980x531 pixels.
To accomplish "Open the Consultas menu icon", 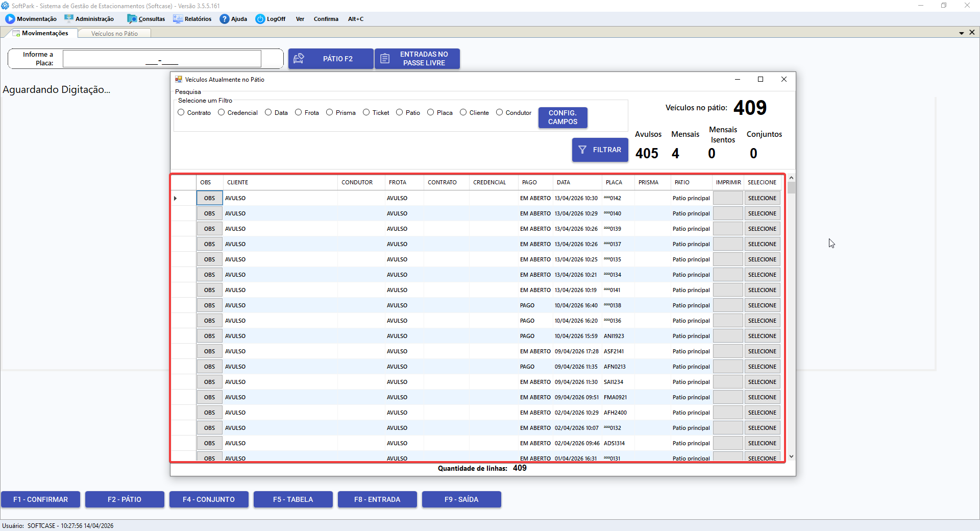I will [x=132, y=19].
